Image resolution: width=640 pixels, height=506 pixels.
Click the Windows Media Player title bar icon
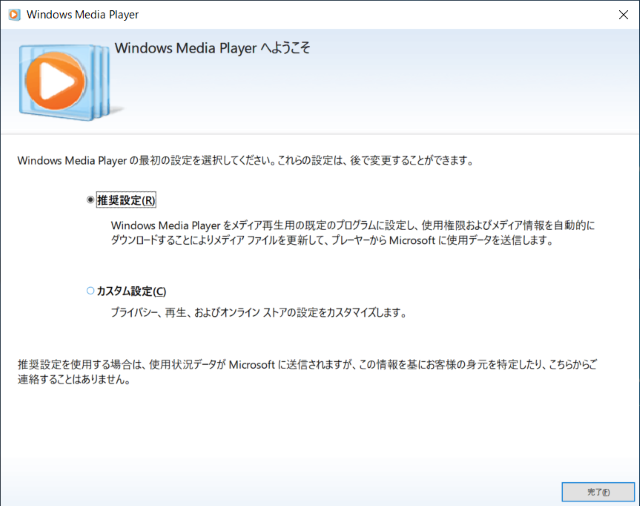pos(14,15)
